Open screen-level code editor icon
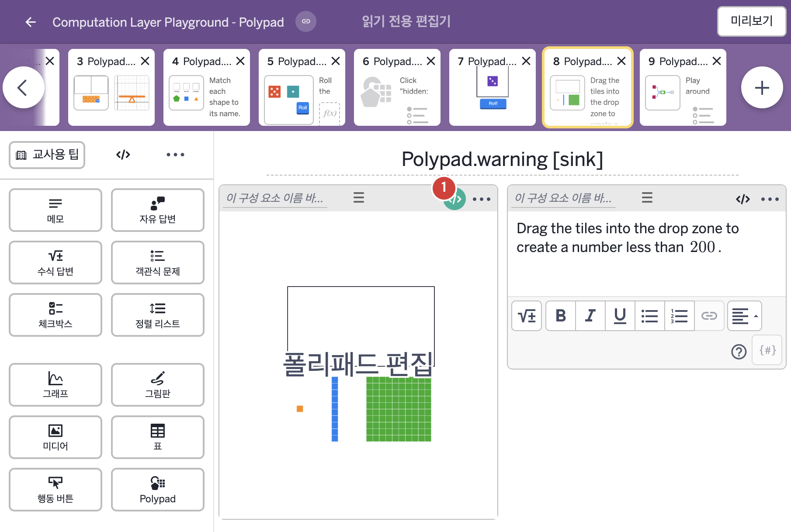Screen dimensions: 791x532 click(x=123, y=155)
